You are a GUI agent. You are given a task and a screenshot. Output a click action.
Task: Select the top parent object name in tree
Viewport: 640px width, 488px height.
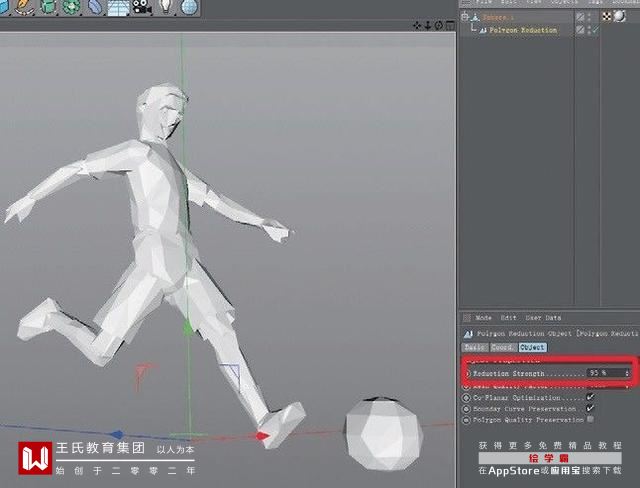tap(498, 18)
